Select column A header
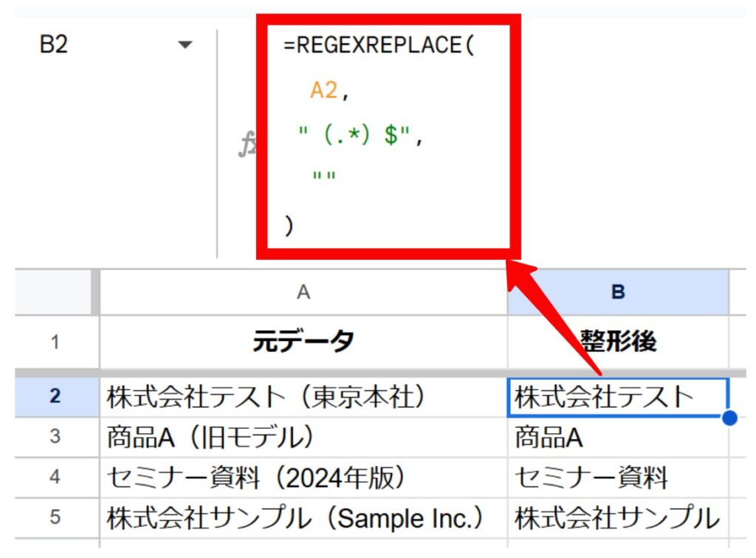756x558 pixels. [303, 292]
